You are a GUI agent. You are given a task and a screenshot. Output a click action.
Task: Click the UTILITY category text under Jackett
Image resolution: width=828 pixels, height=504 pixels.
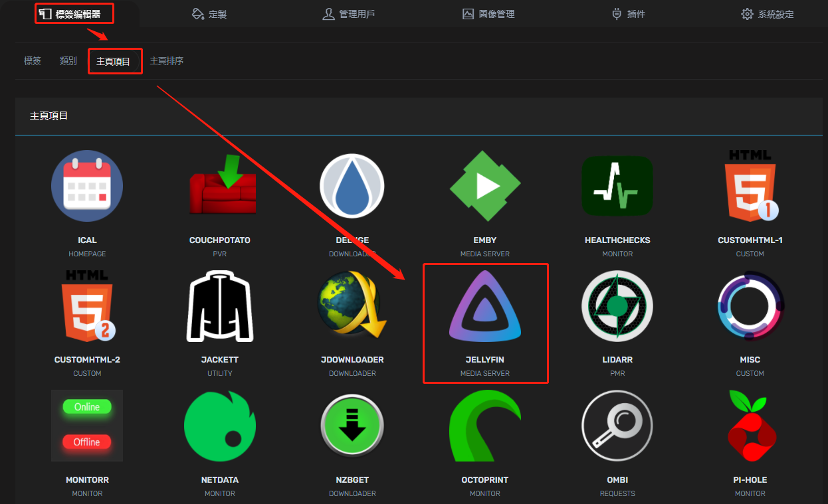point(220,374)
